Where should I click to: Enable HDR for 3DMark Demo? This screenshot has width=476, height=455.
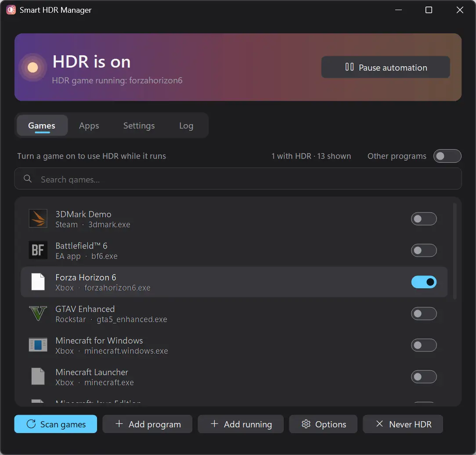click(x=424, y=219)
